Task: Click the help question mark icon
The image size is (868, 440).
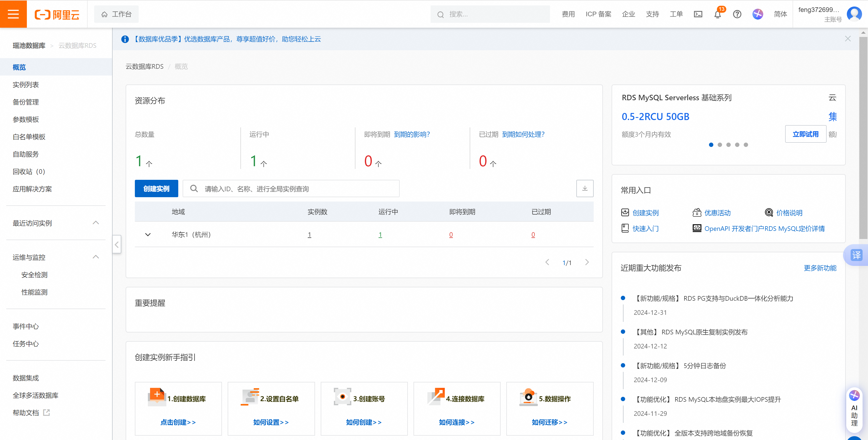Action: (737, 14)
